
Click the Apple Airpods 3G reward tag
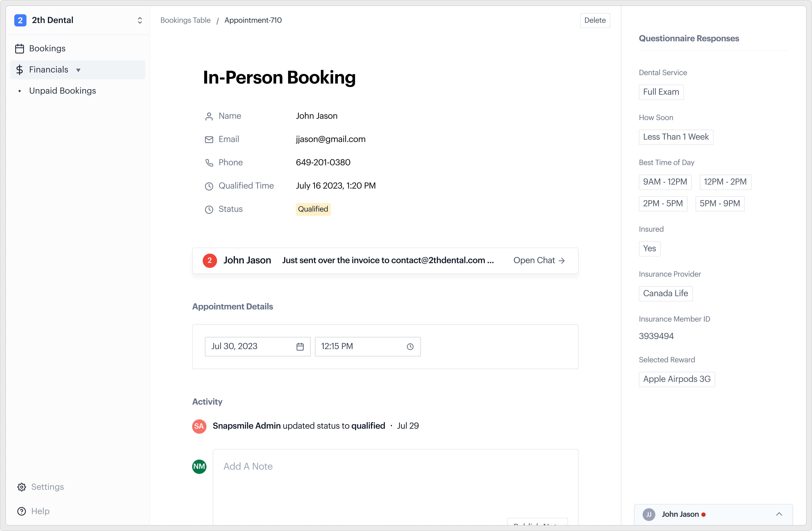[x=677, y=379]
